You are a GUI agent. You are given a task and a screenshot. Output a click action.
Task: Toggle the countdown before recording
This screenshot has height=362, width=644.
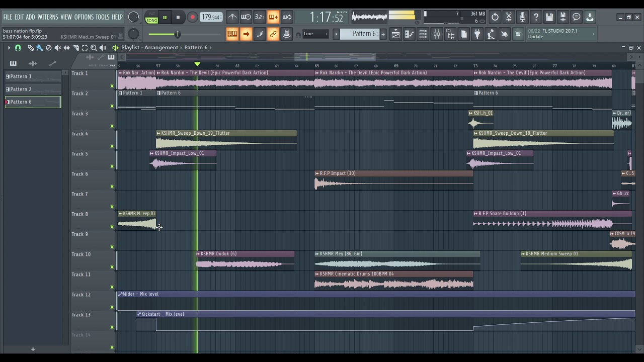(259, 17)
